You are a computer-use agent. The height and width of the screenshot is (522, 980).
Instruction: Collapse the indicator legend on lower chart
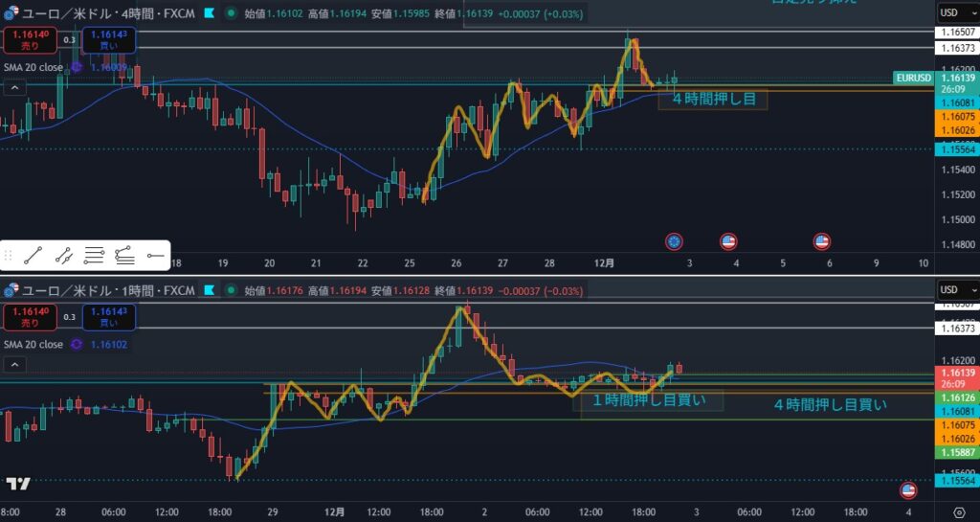tap(13, 364)
